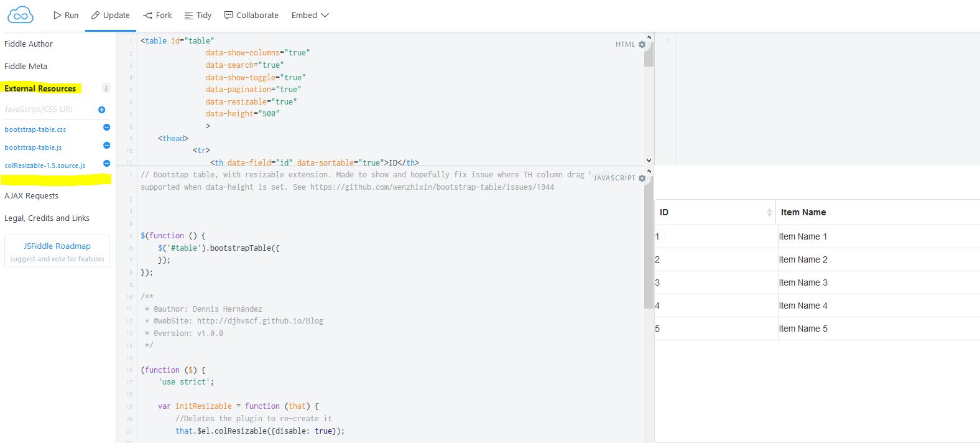Click the HTML panel scroll-up arrow

click(649, 38)
